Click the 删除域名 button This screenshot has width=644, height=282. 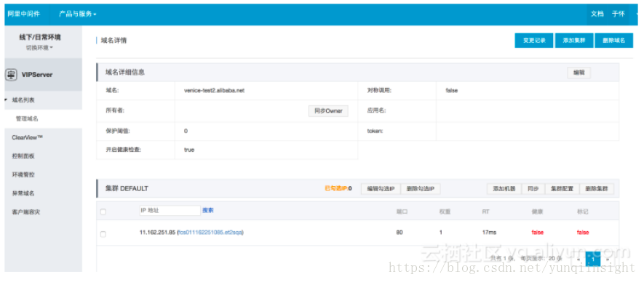click(x=613, y=41)
